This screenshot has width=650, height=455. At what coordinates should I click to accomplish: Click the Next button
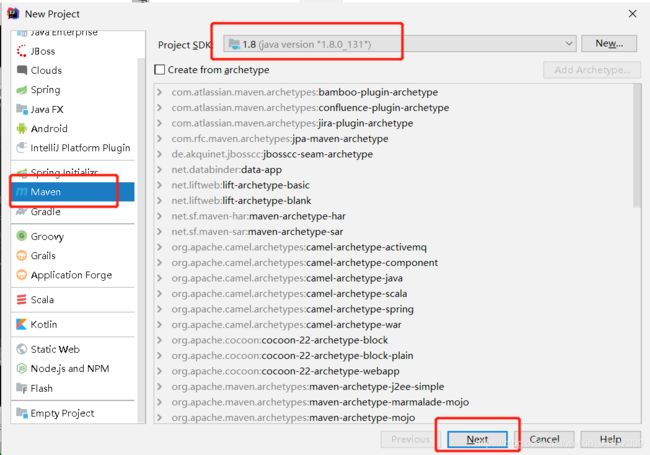pyautogui.click(x=477, y=439)
